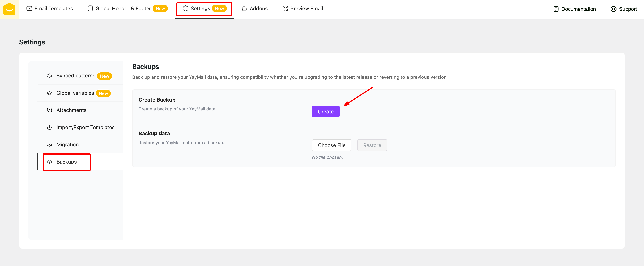
Task: Click the Email Templates envelope icon
Action: click(29, 8)
